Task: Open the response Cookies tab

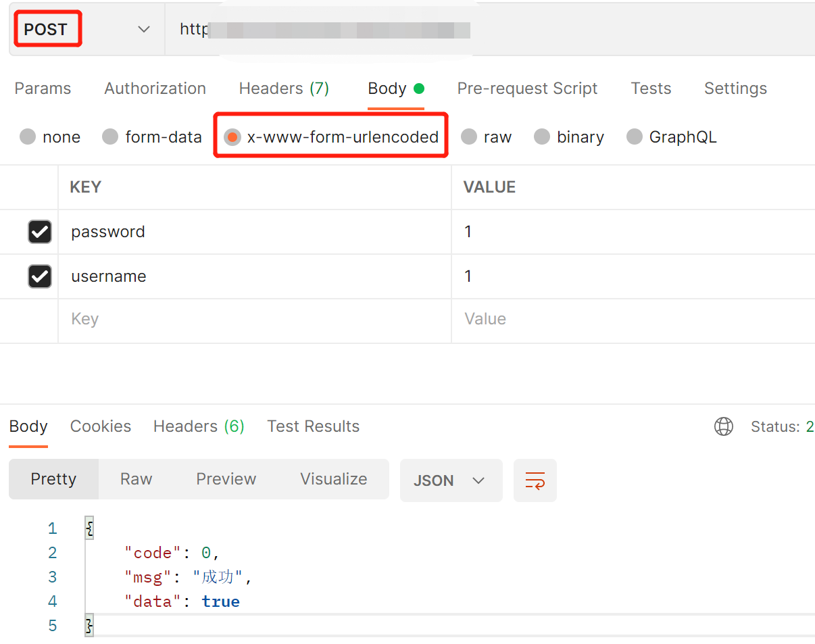Action: tap(101, 426)
